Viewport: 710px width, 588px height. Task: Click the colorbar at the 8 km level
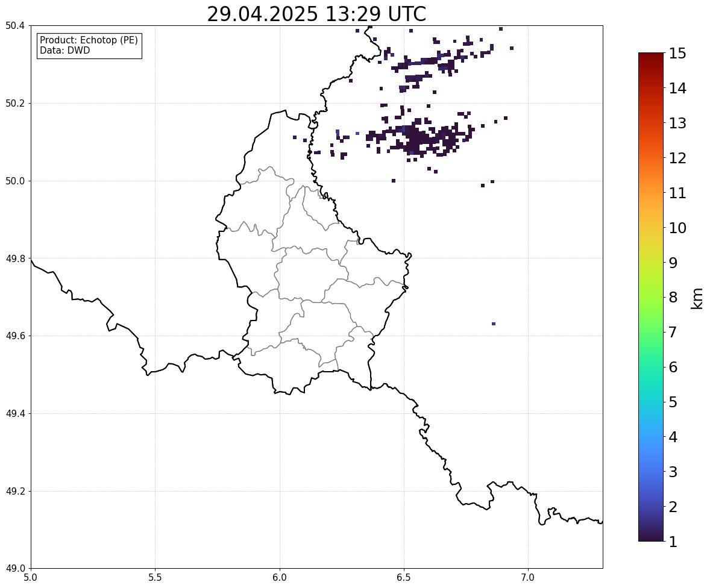coord(651,298)
